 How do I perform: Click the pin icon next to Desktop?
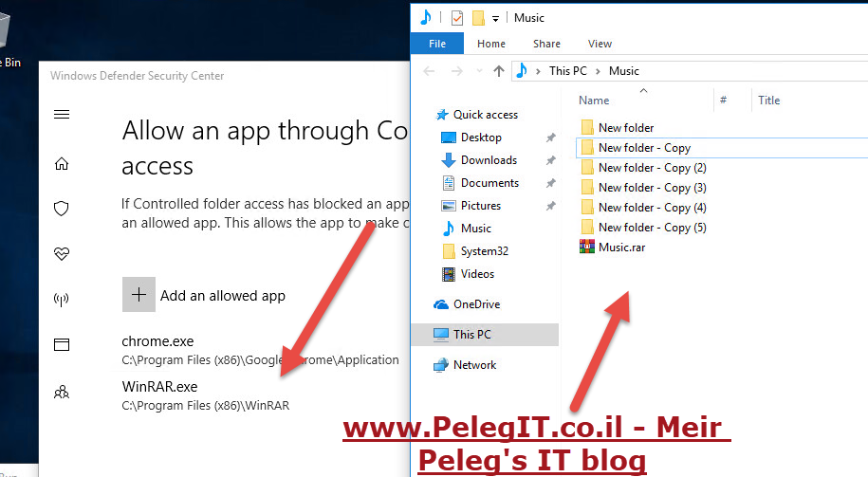551,138
